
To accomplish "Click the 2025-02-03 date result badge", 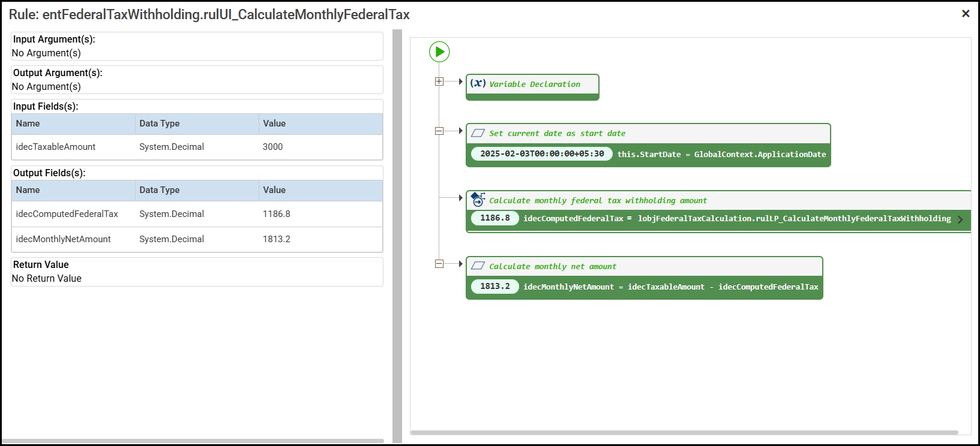I will tap(542, 154).
